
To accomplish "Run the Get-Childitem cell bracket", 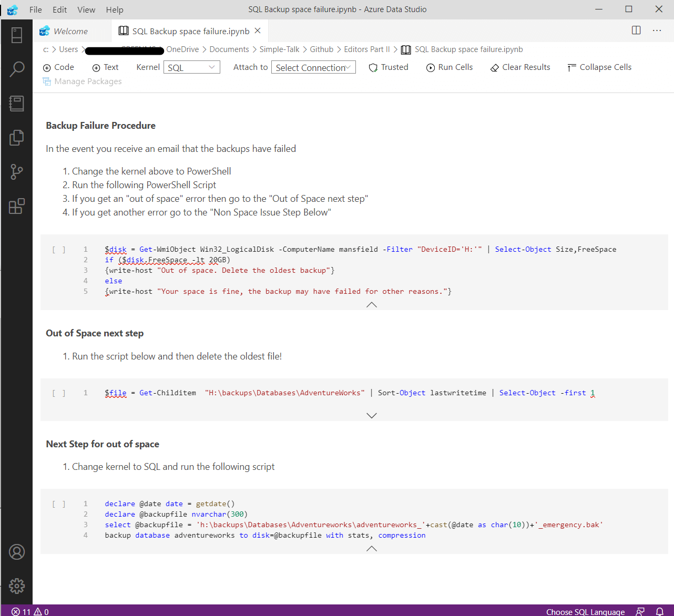I will (x=59, y=393).
